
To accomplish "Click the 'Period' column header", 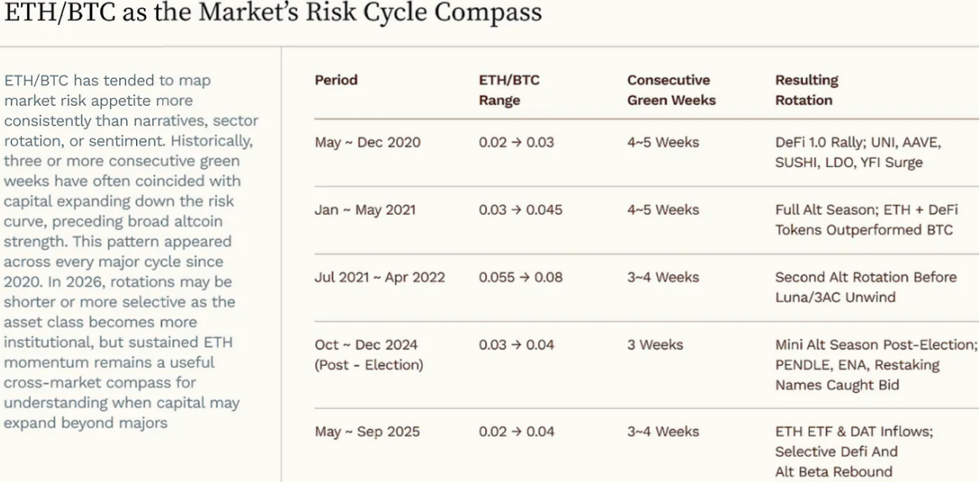I will tap(336, 80).
